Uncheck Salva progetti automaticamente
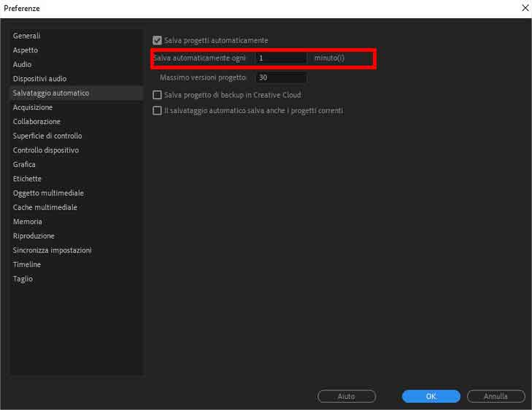The height and width of the screenshot is (410, 532). pos(157,40)
